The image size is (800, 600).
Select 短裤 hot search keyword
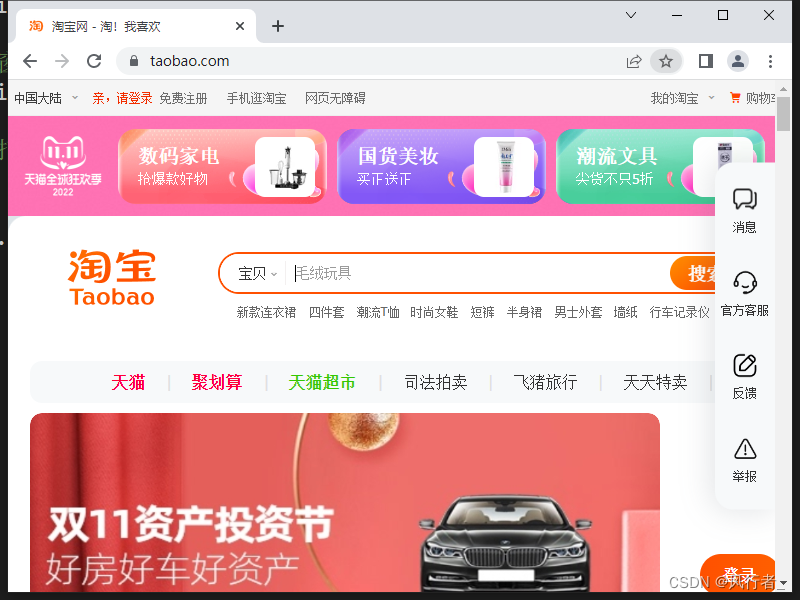[x=482, y=312]
